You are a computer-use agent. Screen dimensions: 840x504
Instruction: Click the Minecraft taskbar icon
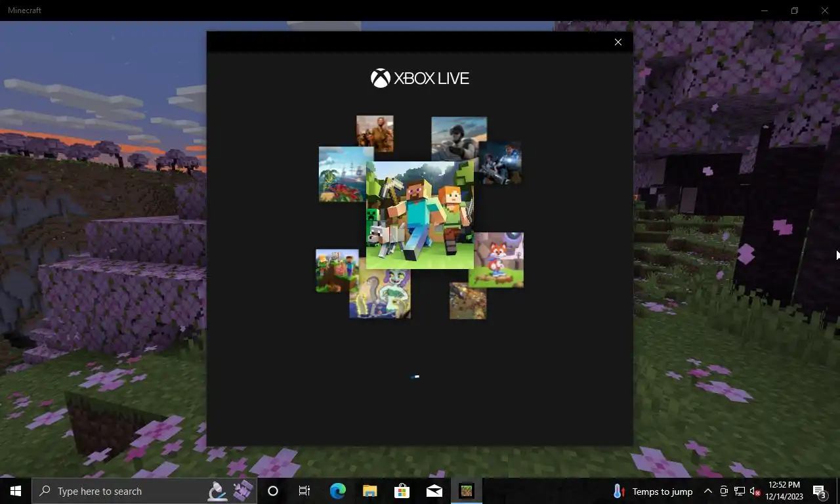466,491
